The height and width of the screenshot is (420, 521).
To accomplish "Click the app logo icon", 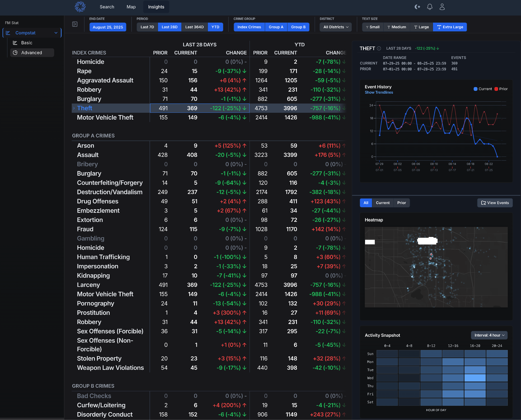I will click(80, 7).
